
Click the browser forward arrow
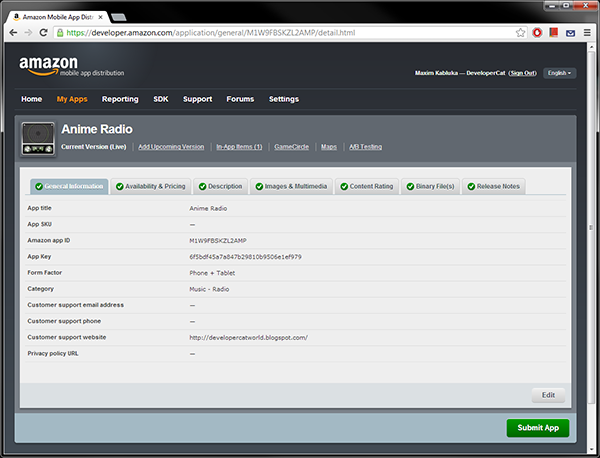tap(28, 33)
